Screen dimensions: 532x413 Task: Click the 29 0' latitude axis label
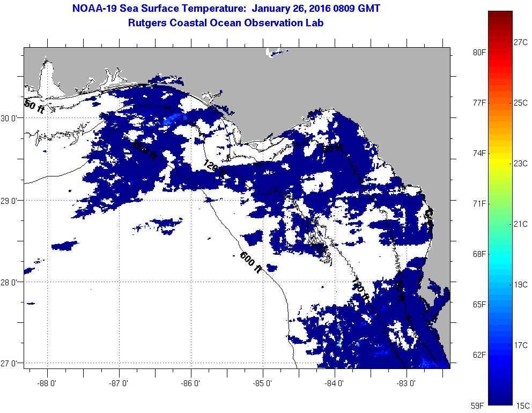tap(12, 201)
